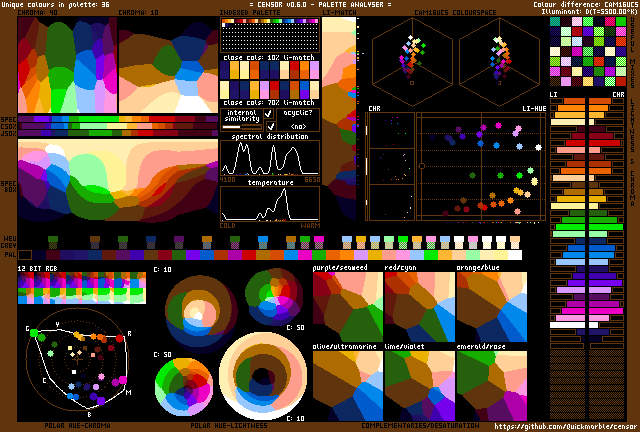Select the temperature graph
This screenshot has height=432, width=640.
[x=270, y=204]
